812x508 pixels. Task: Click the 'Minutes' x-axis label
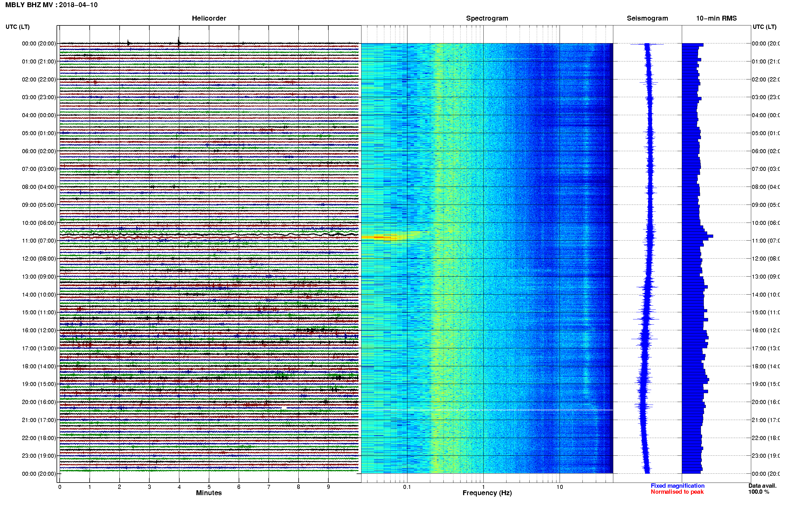tap(209, 493)
